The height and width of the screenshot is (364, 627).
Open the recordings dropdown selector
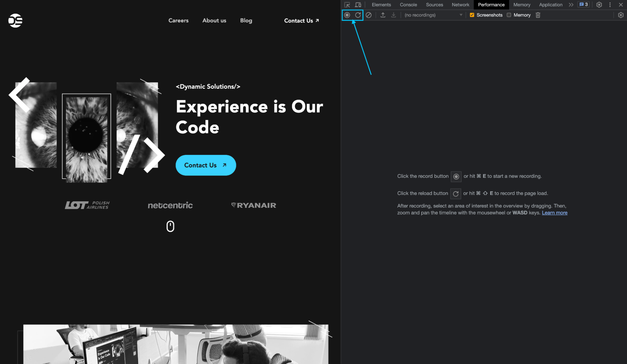tap(433, 15)
